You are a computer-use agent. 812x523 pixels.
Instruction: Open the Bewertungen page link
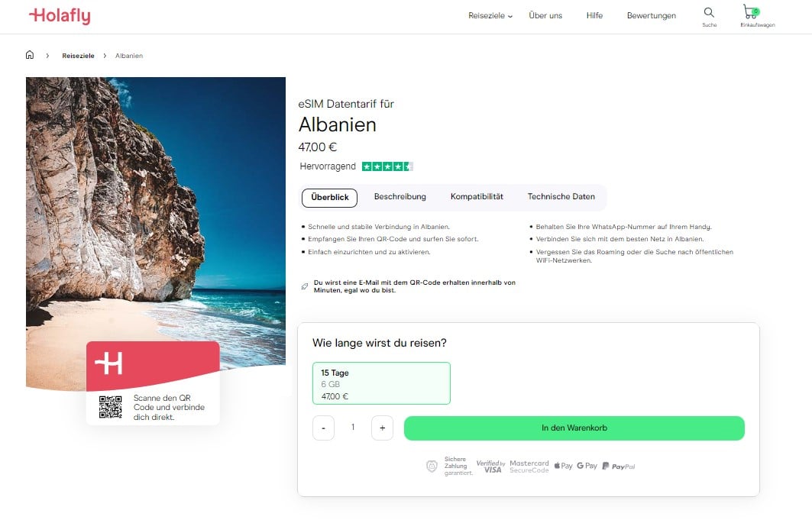[651, 15]
